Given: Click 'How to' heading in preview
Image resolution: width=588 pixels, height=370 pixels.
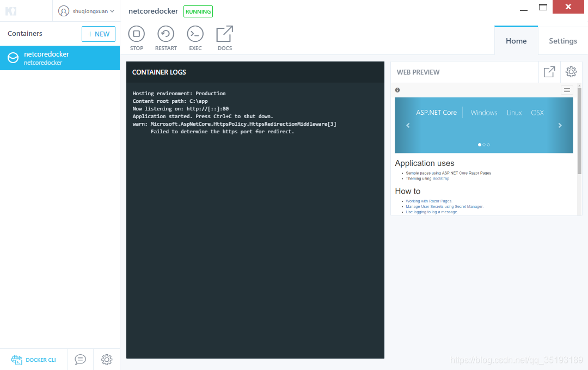Looking at the screenshot, I should (x=408, y=191).
